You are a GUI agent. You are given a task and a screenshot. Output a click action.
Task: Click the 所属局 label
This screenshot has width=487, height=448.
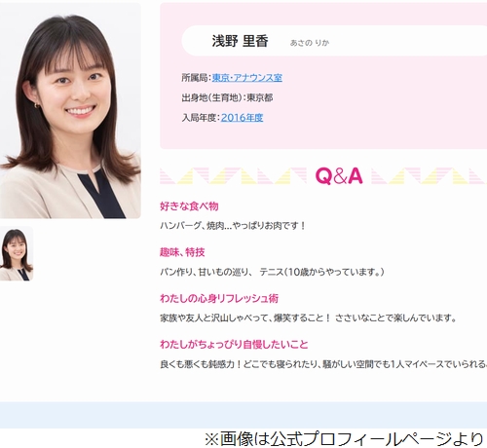tap(194, 78)
